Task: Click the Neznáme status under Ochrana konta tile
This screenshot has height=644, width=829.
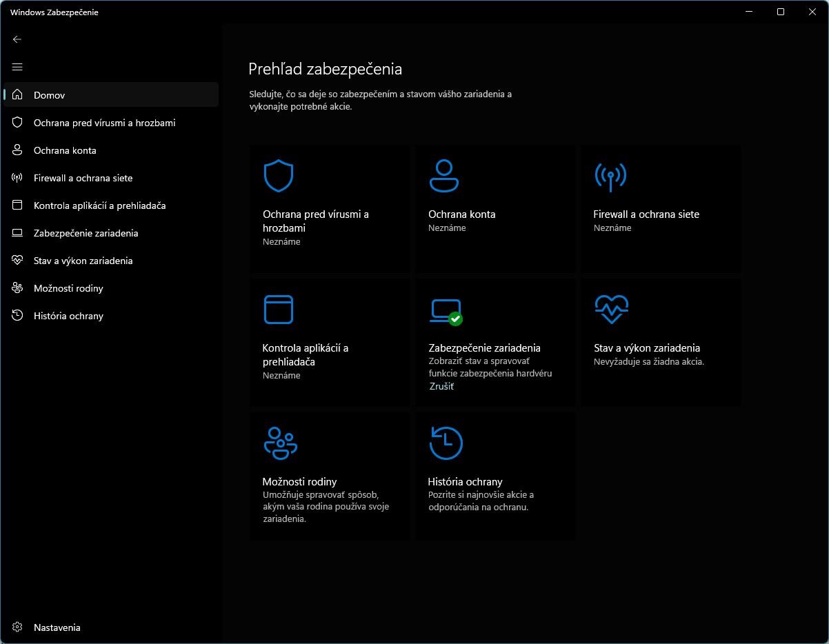Action: tap(447, 228)
